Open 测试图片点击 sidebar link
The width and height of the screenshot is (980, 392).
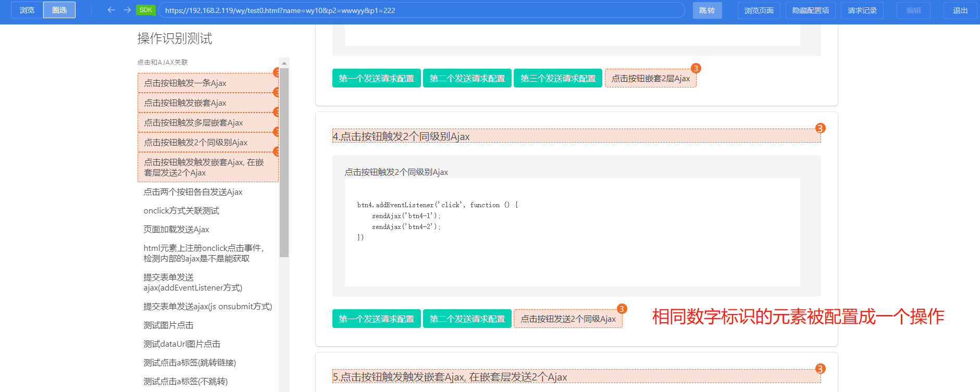click(168, 325)
